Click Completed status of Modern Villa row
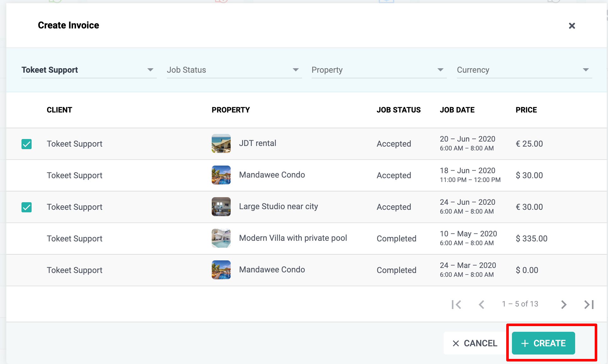Image resolution: width=608 pixels, height=364 pixels. click(x=396, y=239)
